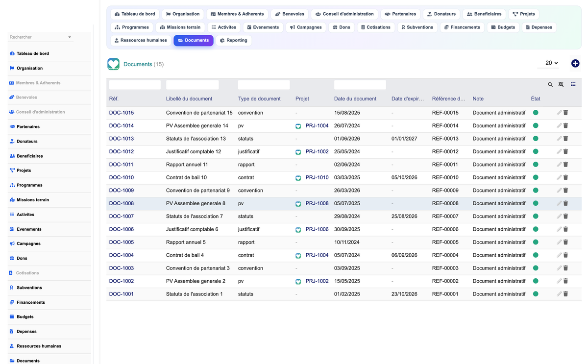Click the Partenaires sidebar handshake icon
Image resolution: width=588 pixels, height=364 pixels.
point(12,126)
